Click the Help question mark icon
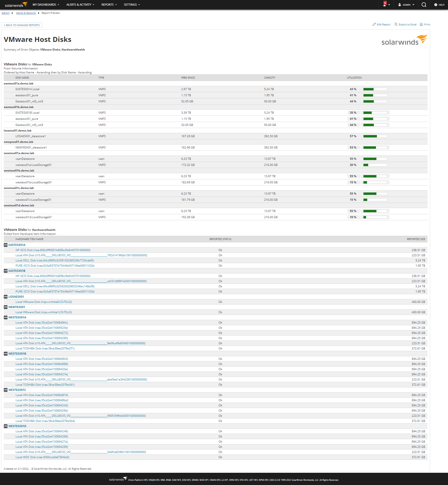The height and width of the screenshot is (485, 448). pyautogui.click(x=436, y=5)
